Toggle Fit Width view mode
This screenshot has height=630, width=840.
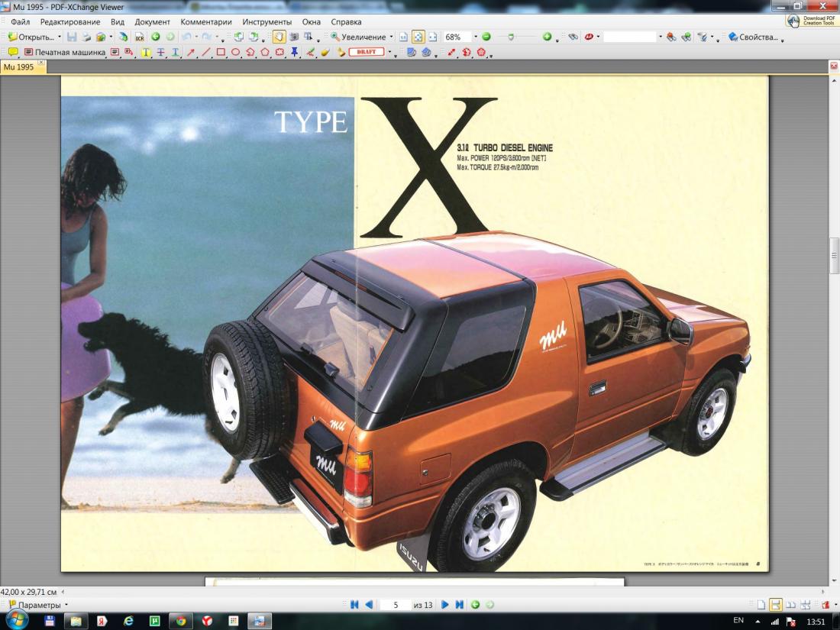[433, 37]
